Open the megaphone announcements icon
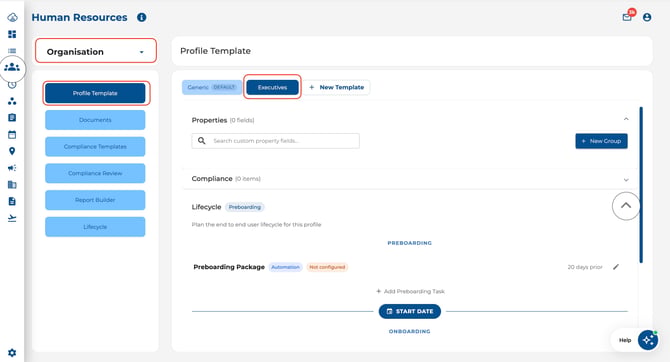670x362 pixels. tap(12, 168)
